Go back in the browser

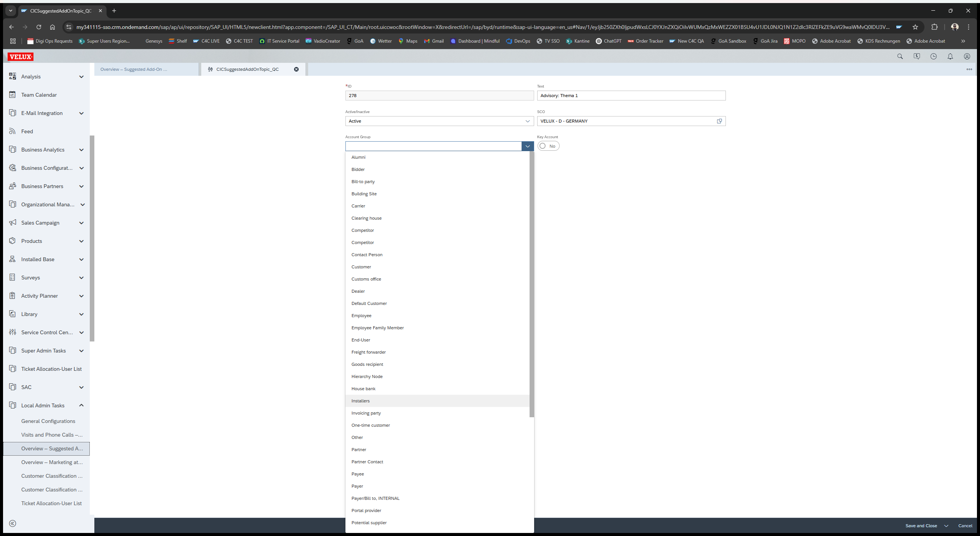tap(11, 27)
